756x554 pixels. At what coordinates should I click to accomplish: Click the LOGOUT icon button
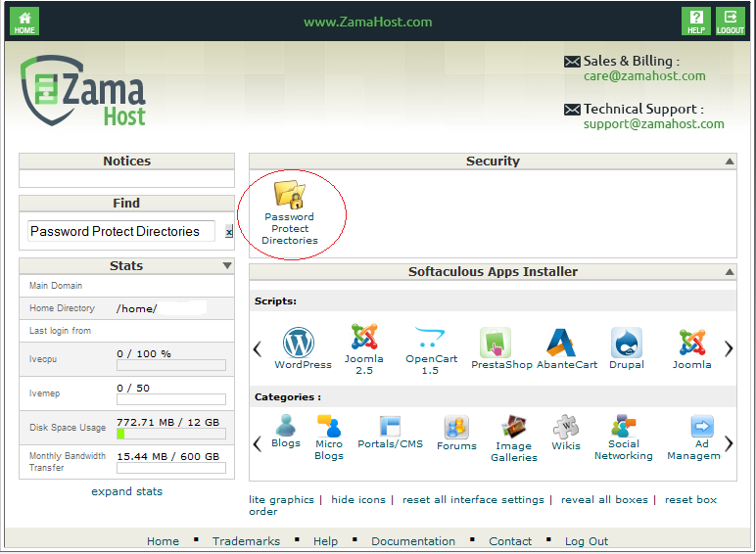[731, 22]
